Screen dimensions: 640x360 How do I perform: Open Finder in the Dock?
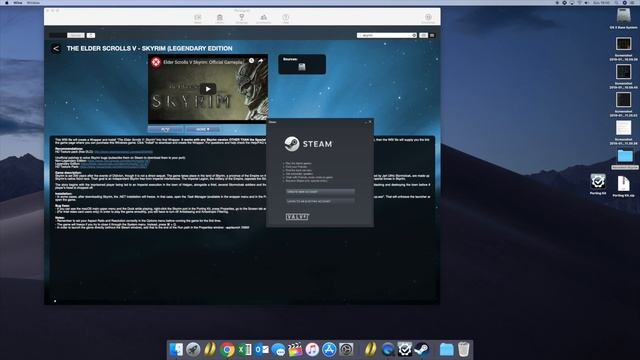176,349
